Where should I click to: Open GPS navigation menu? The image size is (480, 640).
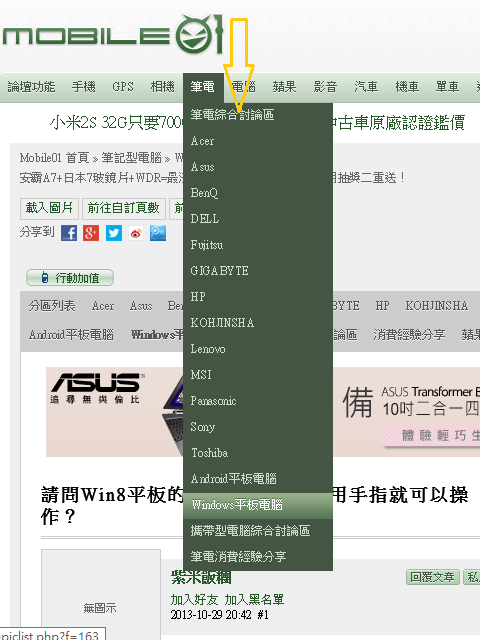[123, 87]
